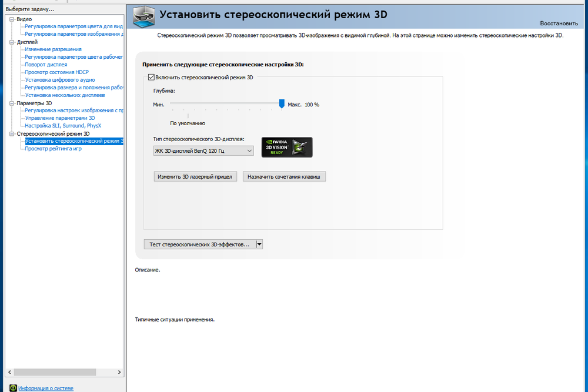588x392 pixels.
Task: Click the Макс. label
Action: click(x=295, y=105)
